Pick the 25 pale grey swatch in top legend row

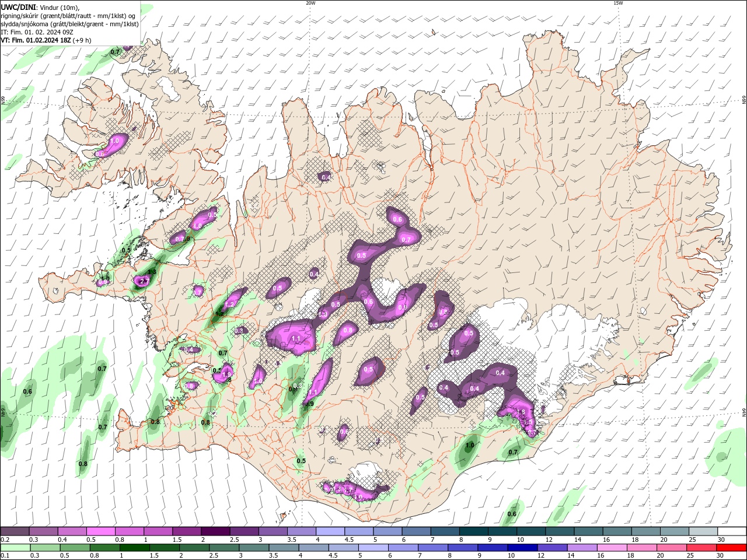click(x=702, y=531)
